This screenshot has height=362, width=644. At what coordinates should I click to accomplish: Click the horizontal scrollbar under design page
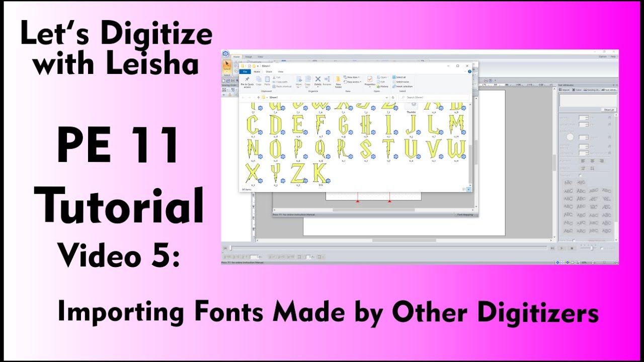[405, 240]
